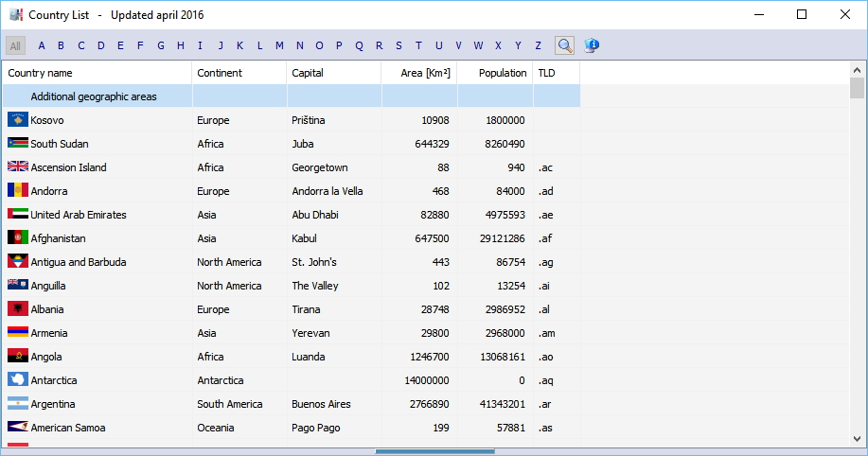Open the search magnifier tool
The width and height of the screenshot is (868, 456).
564,45
